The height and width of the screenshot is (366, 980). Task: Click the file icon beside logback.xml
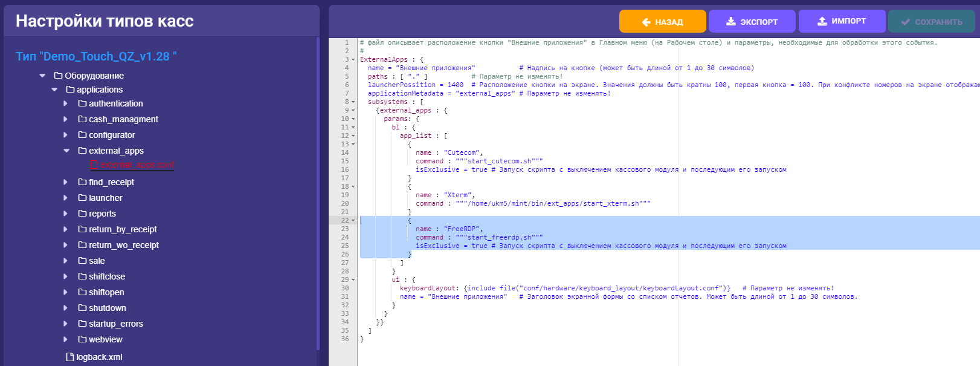tap(70, 357)
